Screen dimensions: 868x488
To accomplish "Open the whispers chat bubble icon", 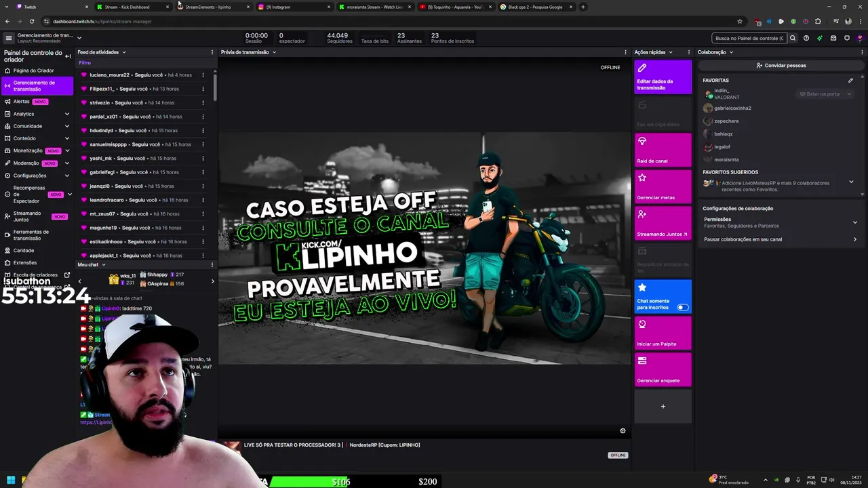I will 847,38.
